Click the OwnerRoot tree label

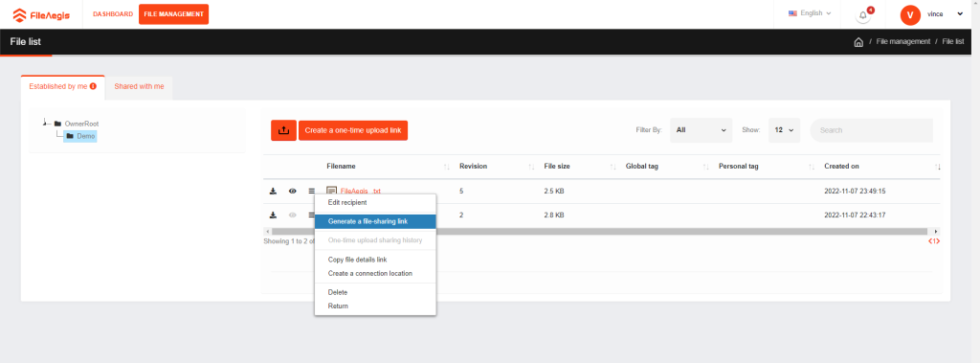(x=82, y=124)
